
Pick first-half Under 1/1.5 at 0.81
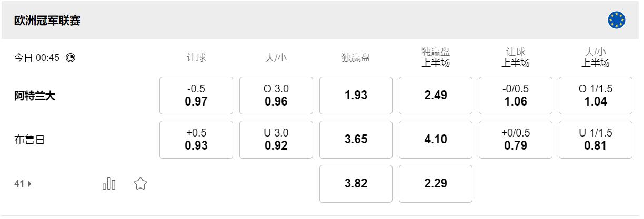point(596,140)
